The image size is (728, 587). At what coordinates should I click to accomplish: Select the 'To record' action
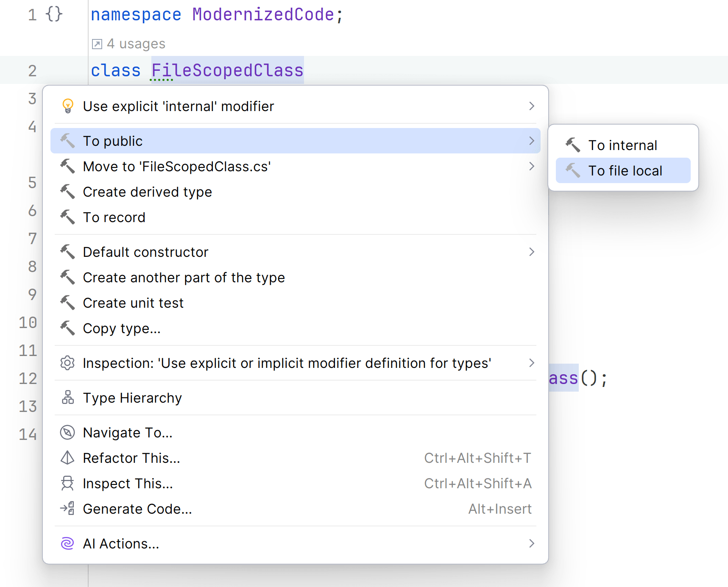(x=114, y=217)
